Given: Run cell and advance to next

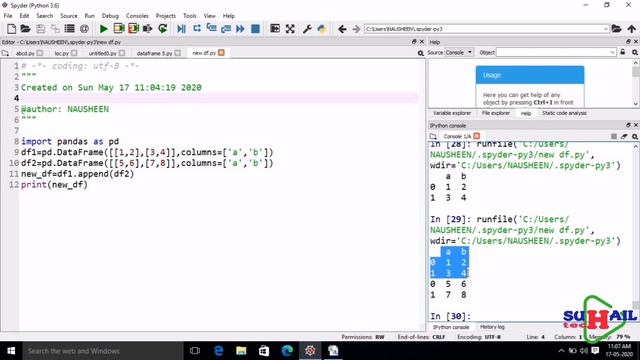Looking at the screenshot, I should click(133, 29).
